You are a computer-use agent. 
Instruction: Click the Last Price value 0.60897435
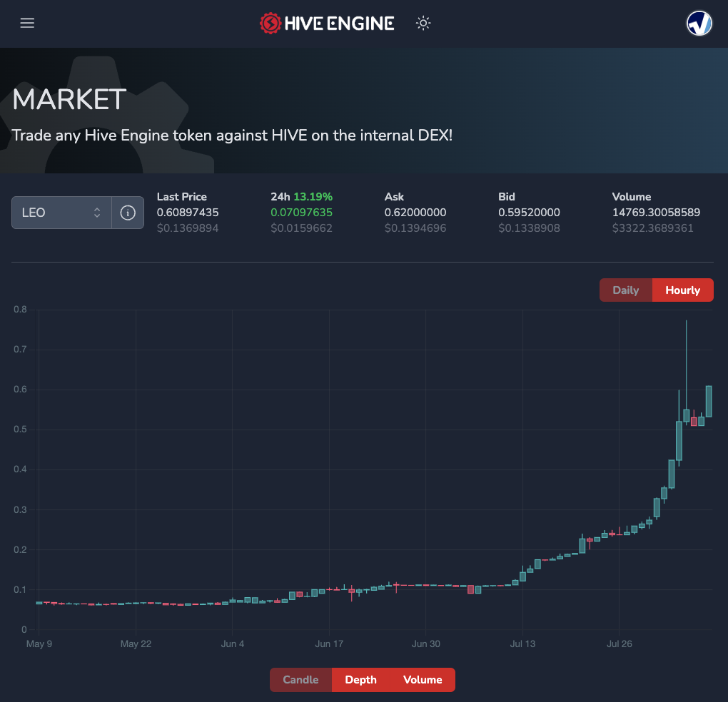pyautogui.click(x=188, y=213)
